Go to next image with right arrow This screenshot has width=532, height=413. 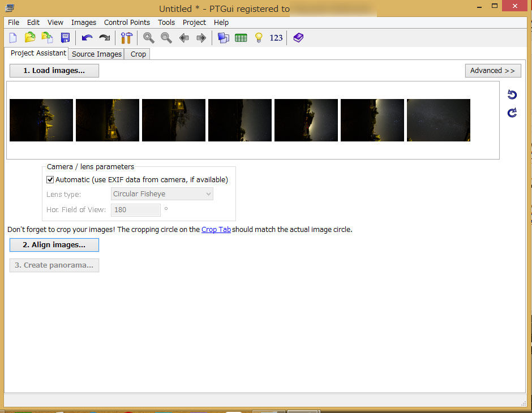pos(201,38)
